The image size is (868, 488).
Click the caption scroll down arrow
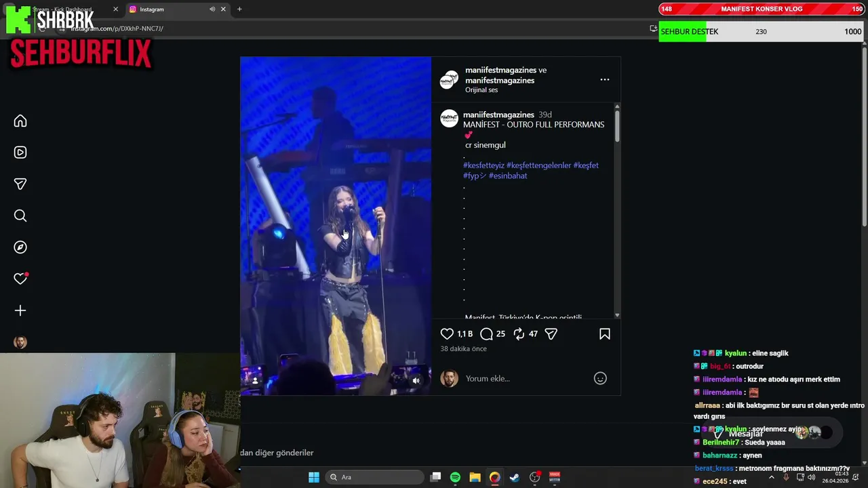617,315
